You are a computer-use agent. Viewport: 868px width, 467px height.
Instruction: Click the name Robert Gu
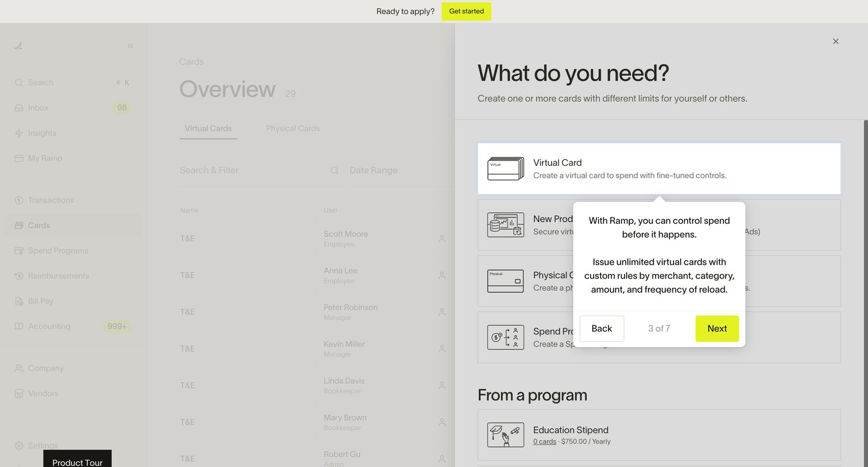click(x=342, y=454)
